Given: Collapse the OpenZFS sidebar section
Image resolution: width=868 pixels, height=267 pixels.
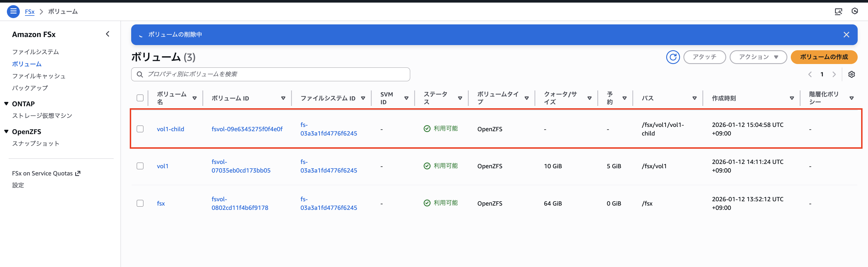Looking at the screenshot, I should 6,131.
